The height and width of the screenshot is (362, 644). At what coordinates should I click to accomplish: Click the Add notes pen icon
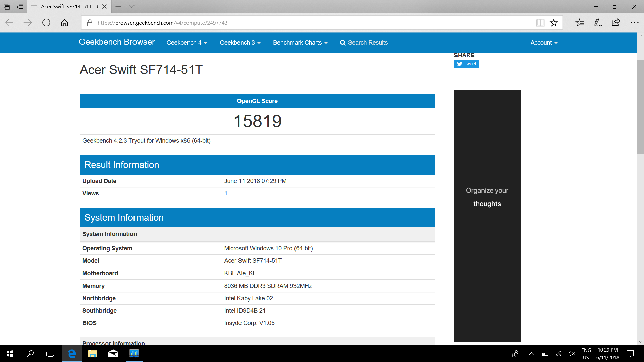pyautogui.click(x=598, y=23)
